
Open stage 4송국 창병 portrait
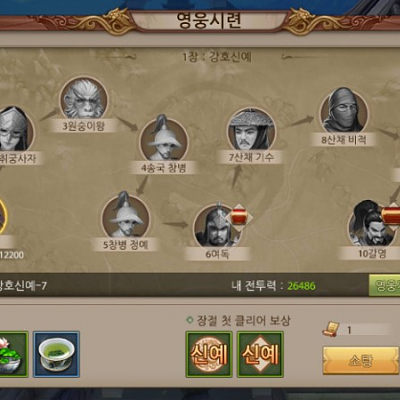pos(164,141)
